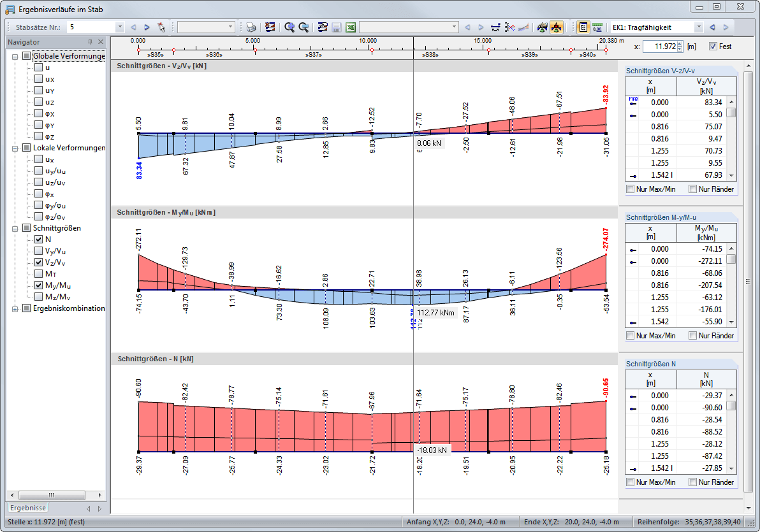This screenshot has height=532, width=760.
Task: Select the Zoom Out magnifier tool
Action: pyautogui.click(x=303, y=27)
